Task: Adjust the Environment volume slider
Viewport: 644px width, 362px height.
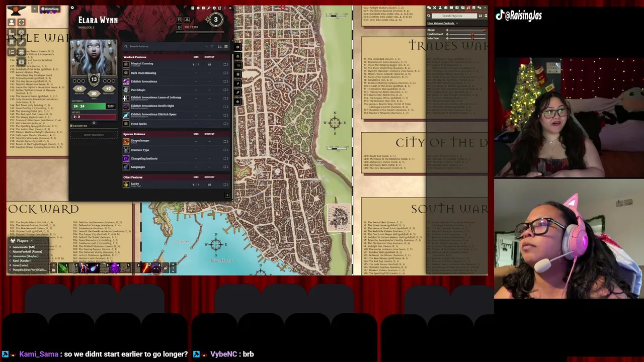Action: click(467, 34)
